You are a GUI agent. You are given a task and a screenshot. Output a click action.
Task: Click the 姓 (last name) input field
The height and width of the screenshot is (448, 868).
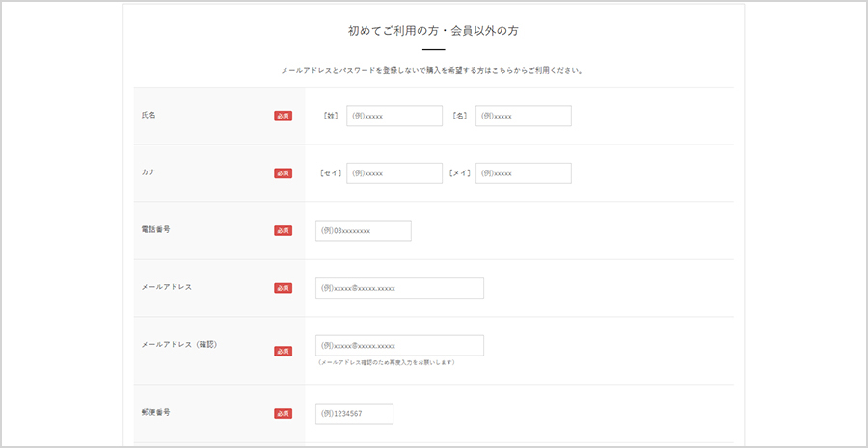click(393, 116)
